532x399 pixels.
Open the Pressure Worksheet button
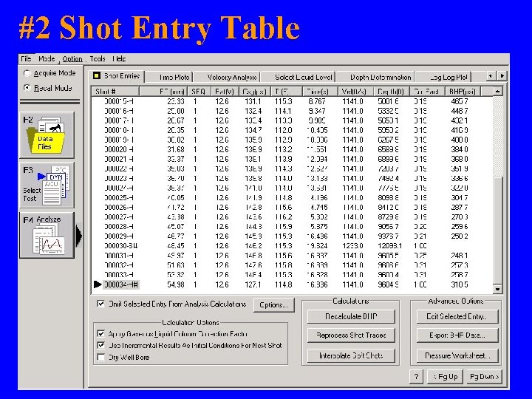pyautogui.click(x=457, y=355)
